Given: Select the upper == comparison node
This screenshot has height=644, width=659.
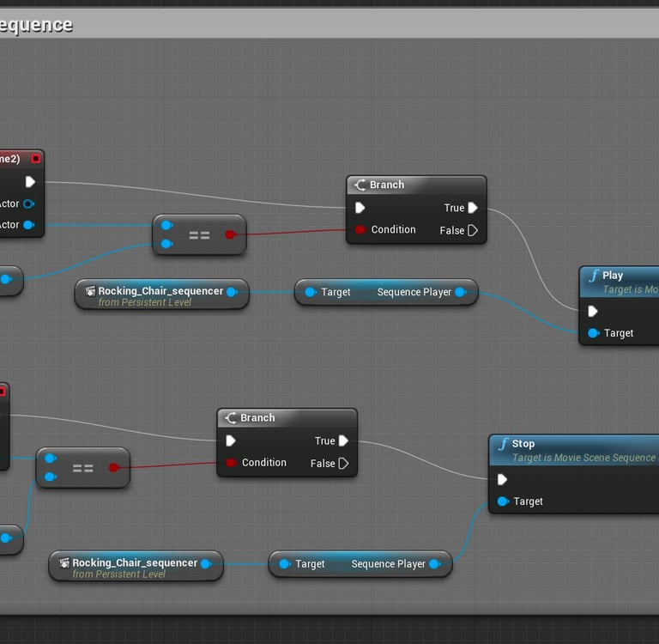Looking at the screenshot, I should [x=199, y=234].
